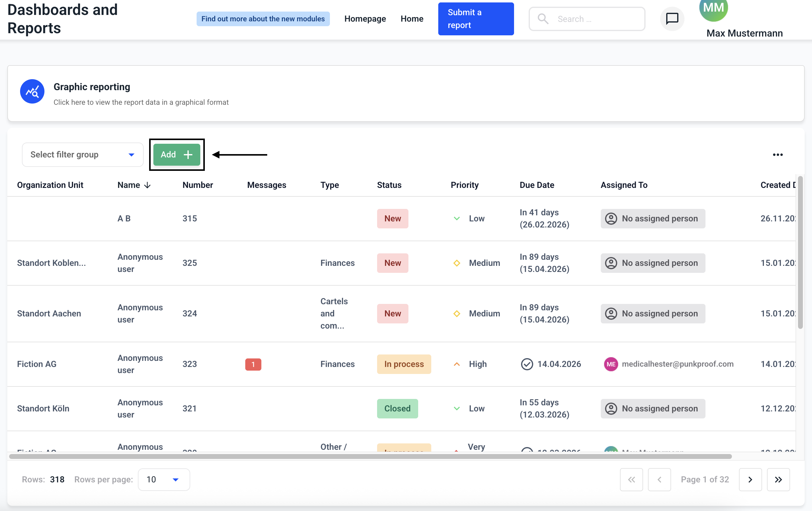The height and width of the screenshot is (511, 812).
Task: Click the search magnifier icon
Action: [543, 19]
